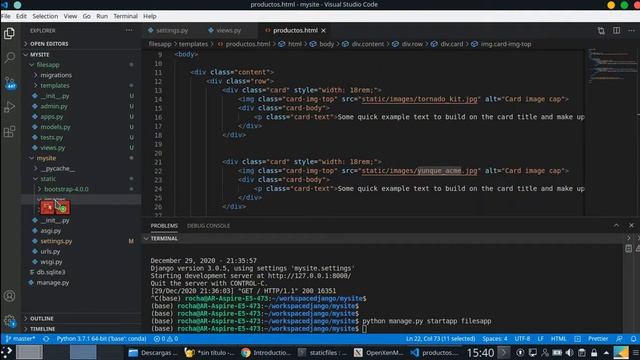Open urls.py in explorer
The image size is (640, 360).
81,251
